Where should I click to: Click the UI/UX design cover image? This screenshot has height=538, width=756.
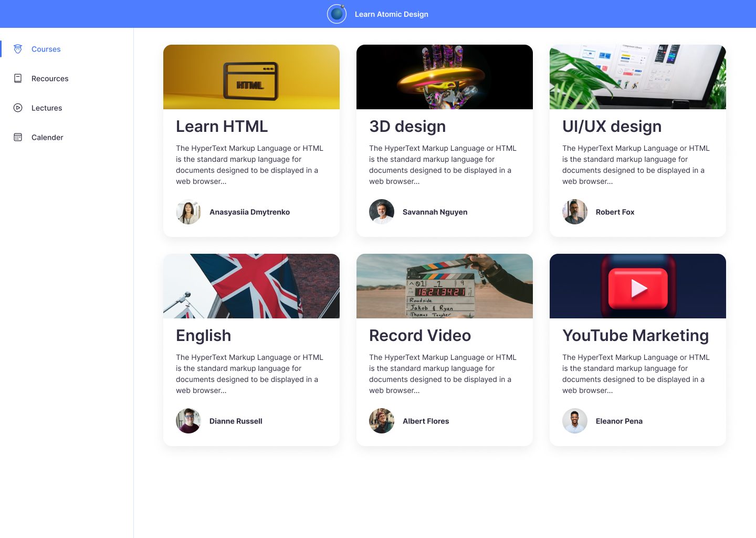638,77
